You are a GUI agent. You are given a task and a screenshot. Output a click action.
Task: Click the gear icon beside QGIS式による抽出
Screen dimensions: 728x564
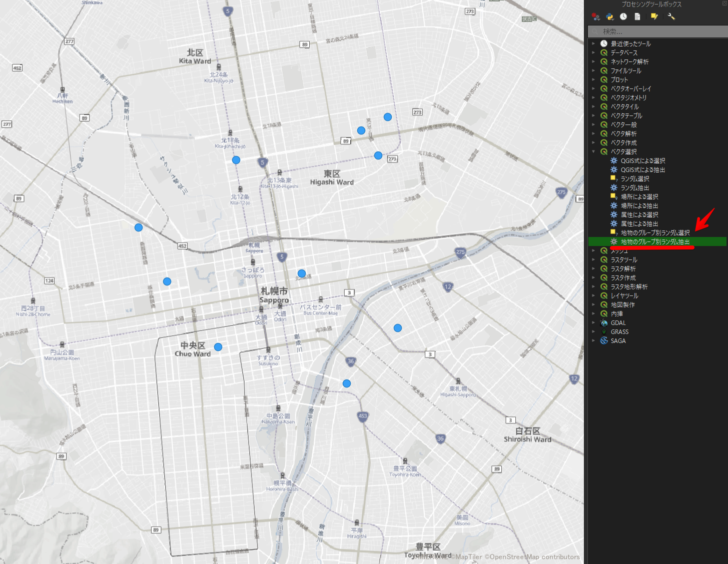[614, 170]
